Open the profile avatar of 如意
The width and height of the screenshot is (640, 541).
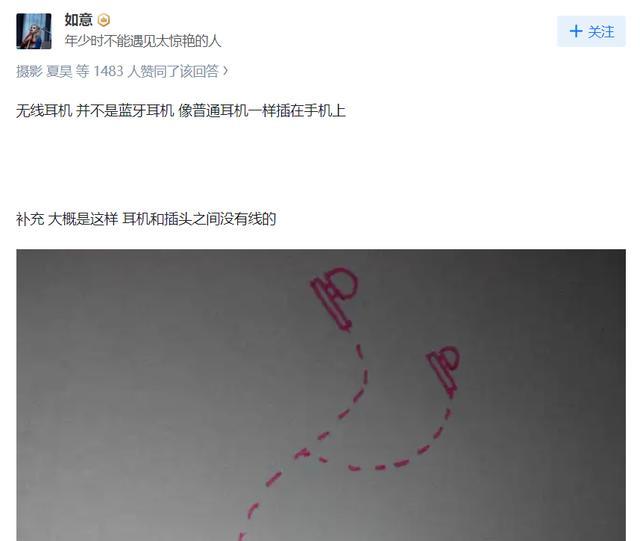pos(34,31)
